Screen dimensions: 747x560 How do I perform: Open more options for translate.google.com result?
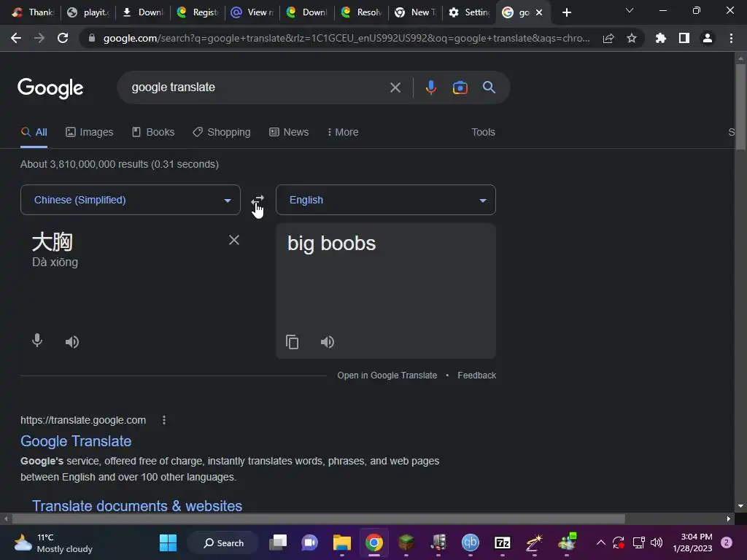[164, 420]
